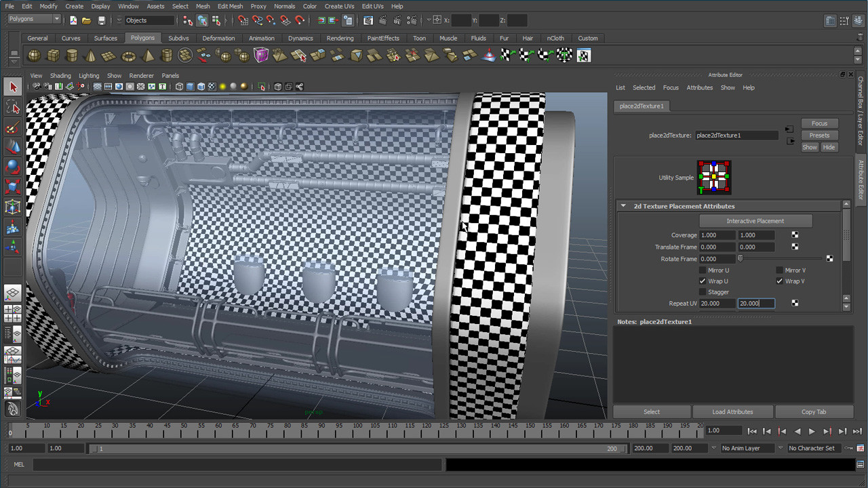Click the Open scene folder icon
868x488 pixels.
click(x=87, y=20)
